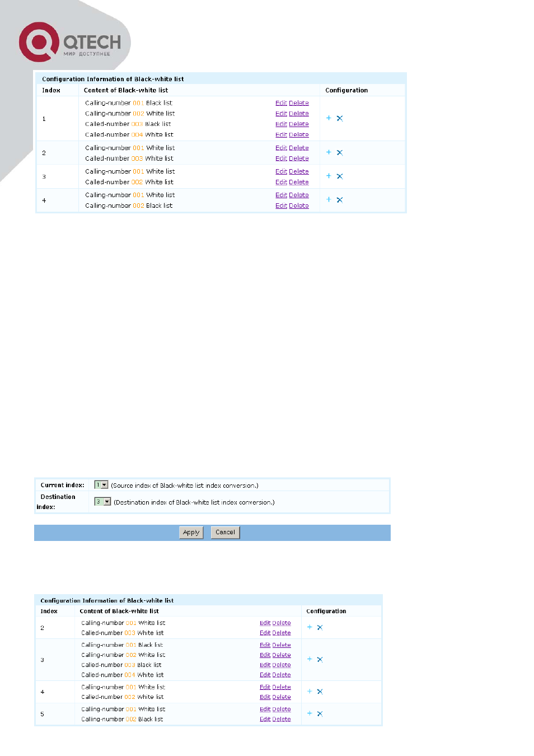This screenshot has width=534, height=756.
Task: Click 'Configuration' column header in lower table
Action: [326, 612]
